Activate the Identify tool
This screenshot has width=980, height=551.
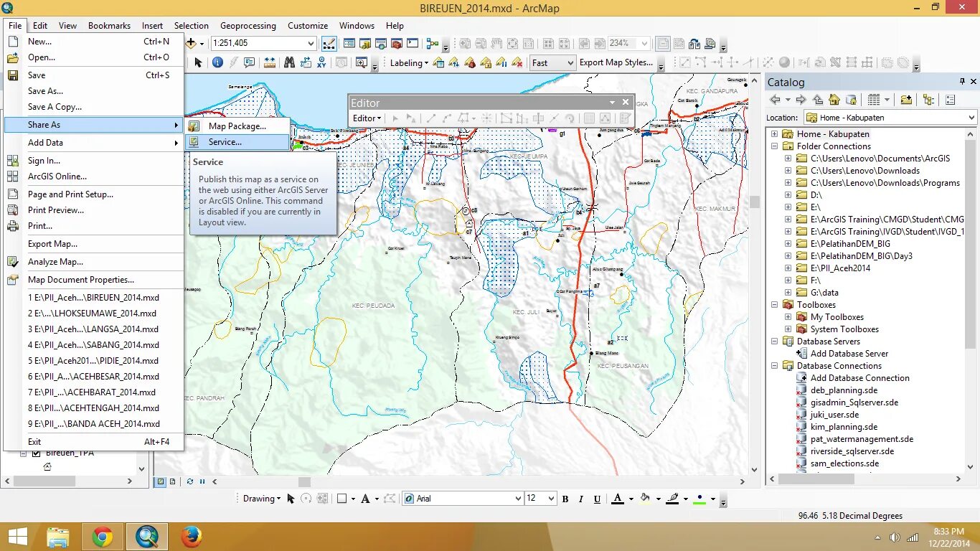point(217,62)
